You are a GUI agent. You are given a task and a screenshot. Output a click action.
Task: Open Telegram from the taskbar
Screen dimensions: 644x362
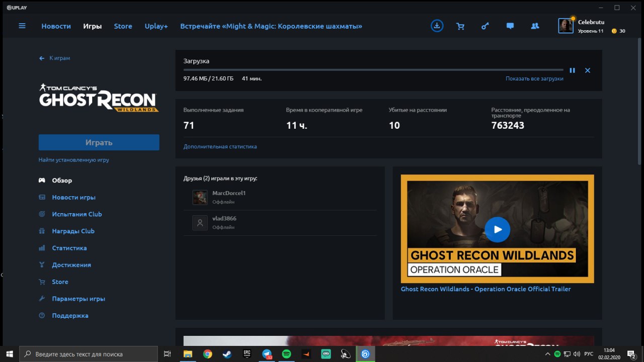[x=267, y=354]
